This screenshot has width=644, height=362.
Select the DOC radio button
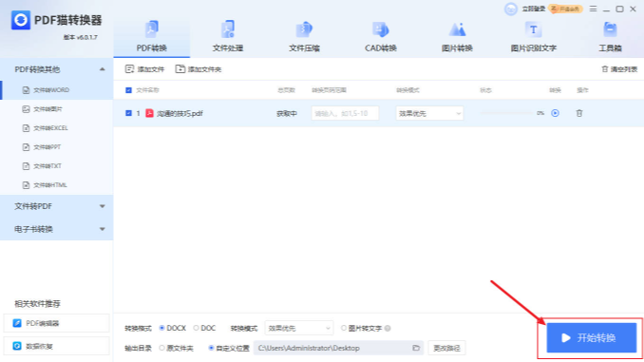pos(196,328)
